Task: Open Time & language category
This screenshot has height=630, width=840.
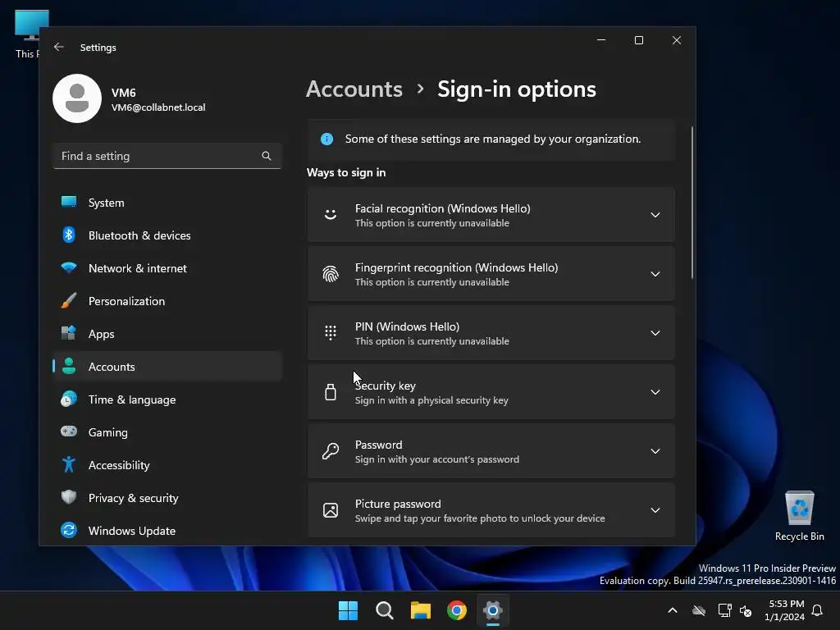Action: [167, 399]
